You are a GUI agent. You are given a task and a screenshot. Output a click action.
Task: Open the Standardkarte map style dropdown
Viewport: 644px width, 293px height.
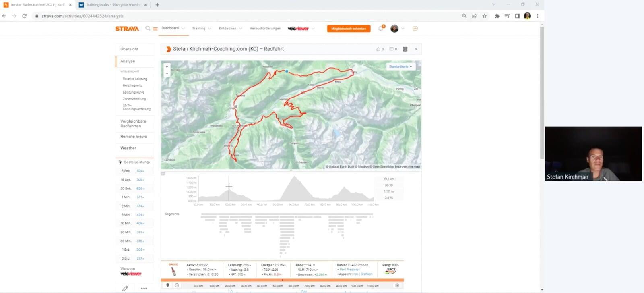[400, 66]
